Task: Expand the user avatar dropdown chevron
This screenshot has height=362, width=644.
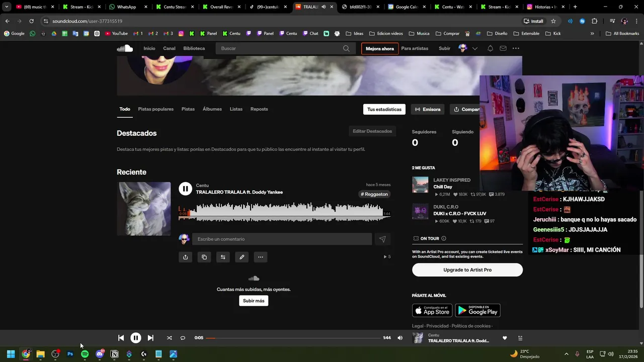Action: [474, 48]
